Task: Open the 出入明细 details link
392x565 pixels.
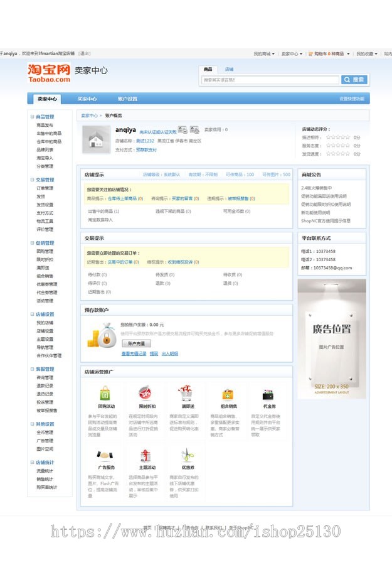Action: pos(170,353)
